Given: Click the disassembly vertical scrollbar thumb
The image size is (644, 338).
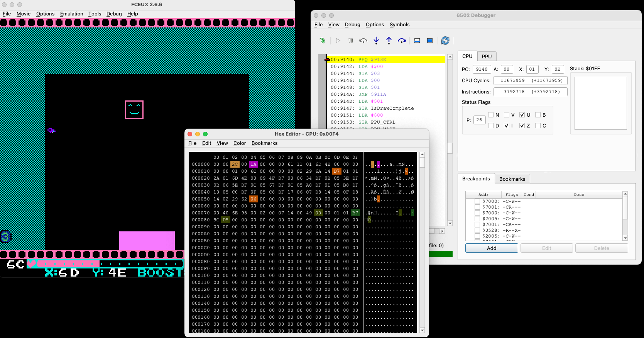Looking at the screenshot, I should [450, 148].
